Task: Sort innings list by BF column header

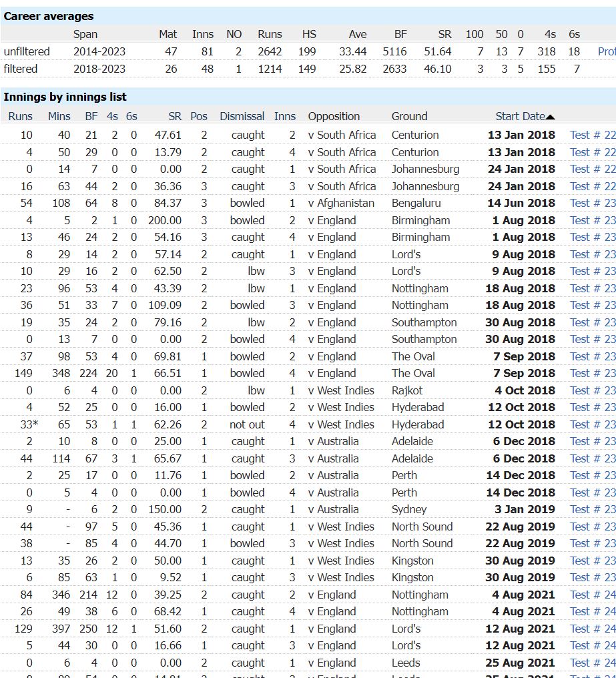Action: [x=91, y=116]
